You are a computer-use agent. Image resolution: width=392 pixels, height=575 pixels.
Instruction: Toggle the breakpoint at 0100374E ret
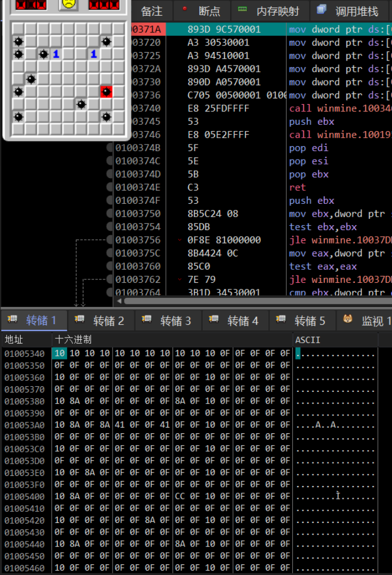click(x=109, y=188)
